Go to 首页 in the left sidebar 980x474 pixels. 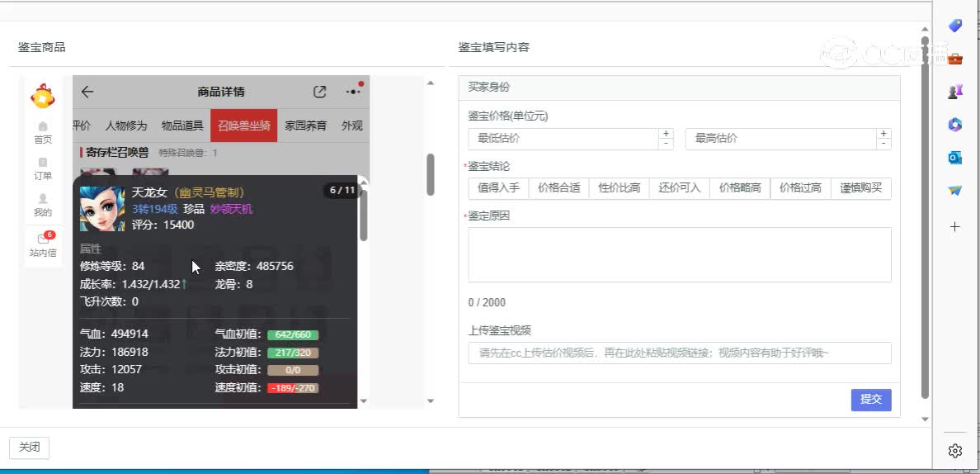pos(43,133)
